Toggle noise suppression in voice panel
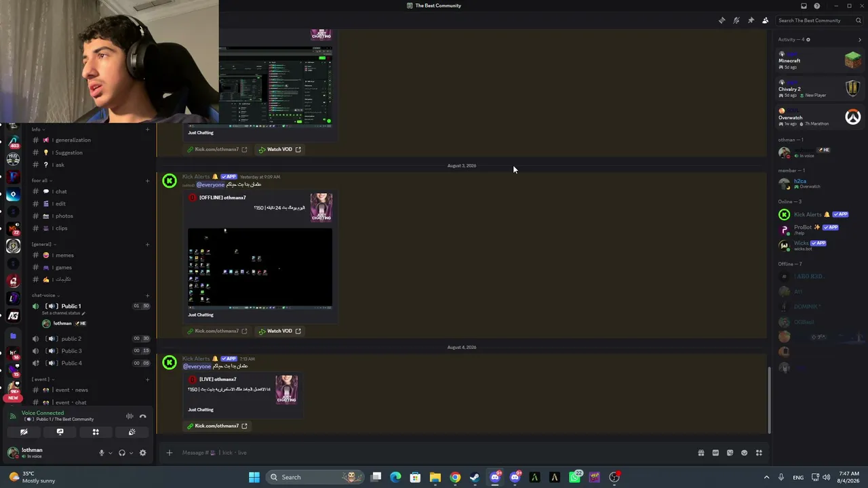The height and width of the screenshot is (488, 868). point(130,416)
